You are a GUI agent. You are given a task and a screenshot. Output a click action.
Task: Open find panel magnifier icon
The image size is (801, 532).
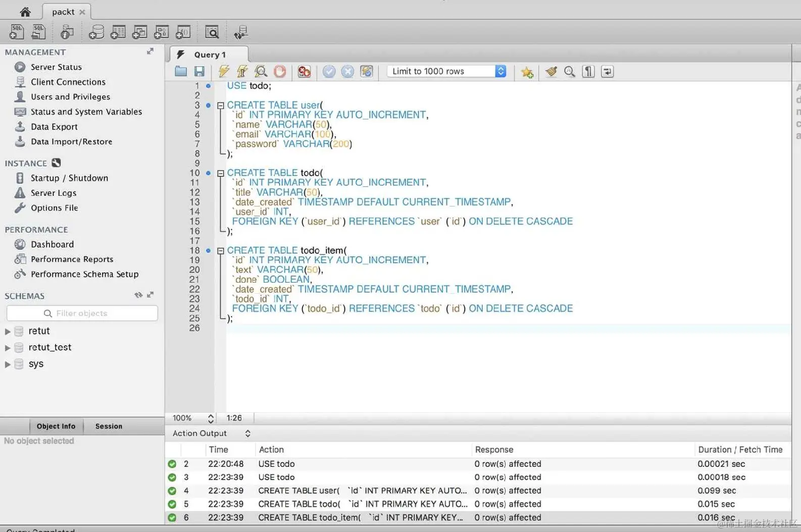click(570, 71)
